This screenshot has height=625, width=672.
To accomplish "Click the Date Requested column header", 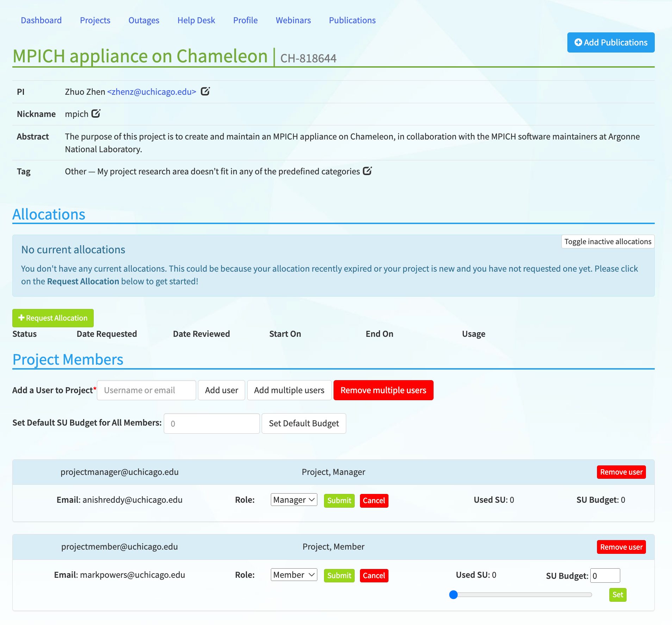I will pos(107,334).
